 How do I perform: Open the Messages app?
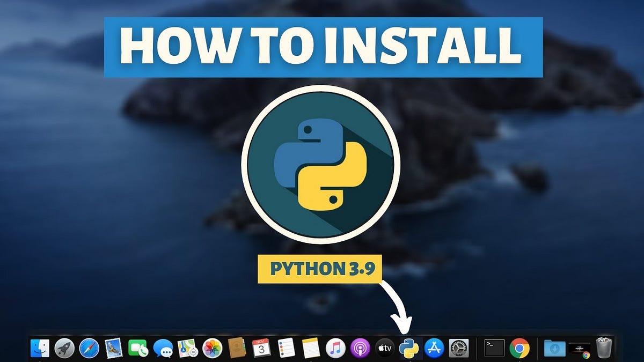click(163, 349)
